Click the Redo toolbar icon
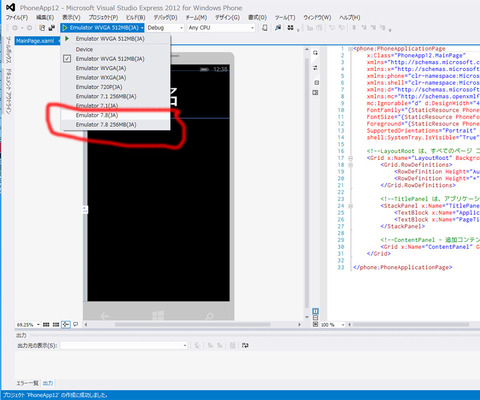 coord(341,28)
